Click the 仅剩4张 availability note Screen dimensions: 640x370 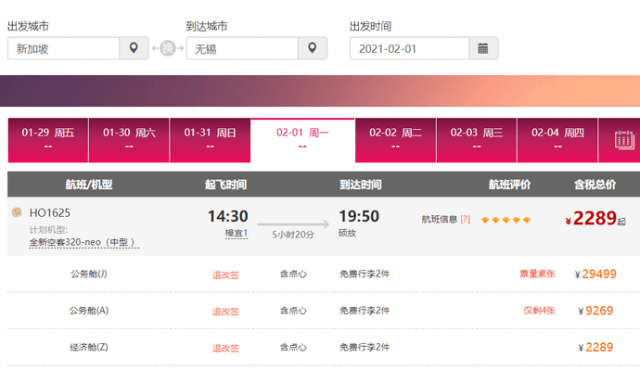tap(539, 310)
